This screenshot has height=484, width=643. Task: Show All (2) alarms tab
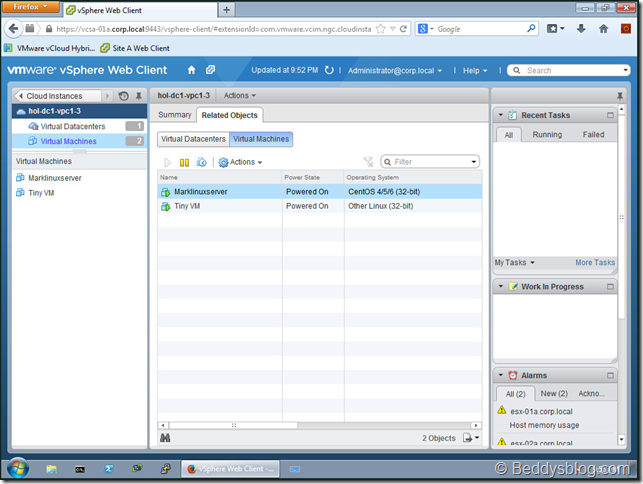click(x=515, y=394)
